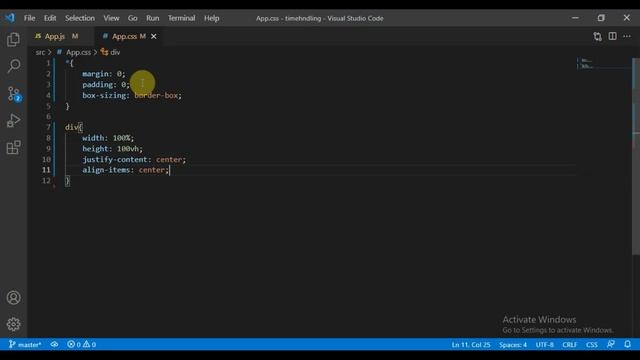This screenshot has width=640, height=360.
Task: Open the Accounts menu icon
Action: click(x=13, y=298)
